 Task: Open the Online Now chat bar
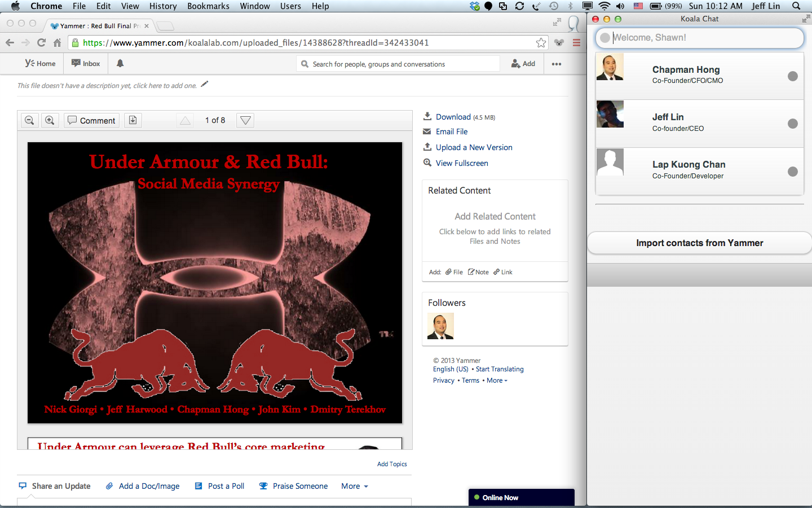[x=522, y=497]
